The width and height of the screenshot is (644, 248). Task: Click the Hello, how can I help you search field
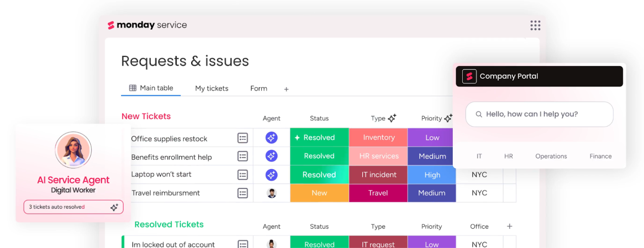click(x=539, y=114)
